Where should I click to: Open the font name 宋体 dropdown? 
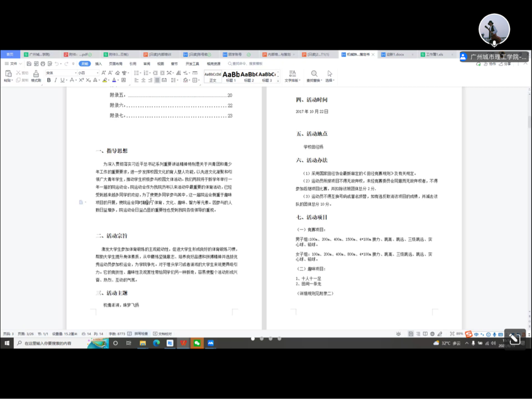[x=74, y=72]
